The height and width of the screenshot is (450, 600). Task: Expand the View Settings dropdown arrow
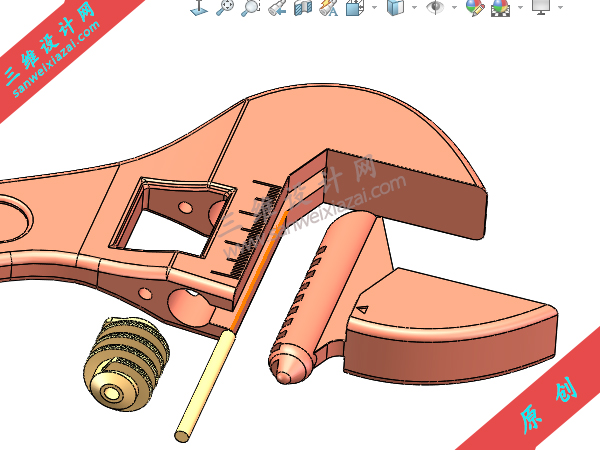tap(561, 7)
